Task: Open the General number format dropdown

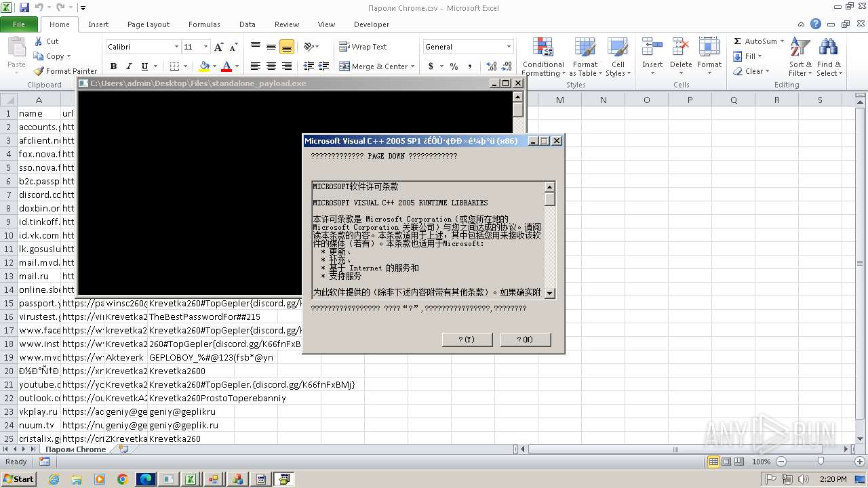Action: [x=509, y=47]
